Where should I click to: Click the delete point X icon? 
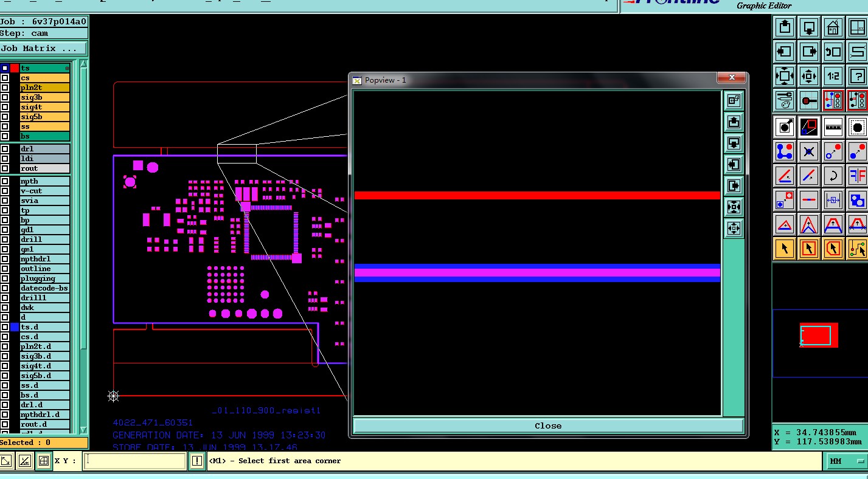809,151
